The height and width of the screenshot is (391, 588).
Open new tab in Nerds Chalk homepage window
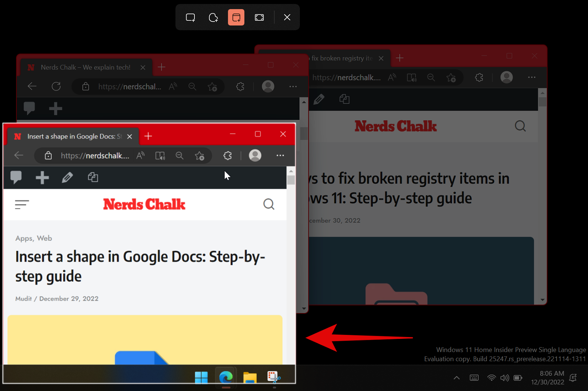click(x=162, y=67)
